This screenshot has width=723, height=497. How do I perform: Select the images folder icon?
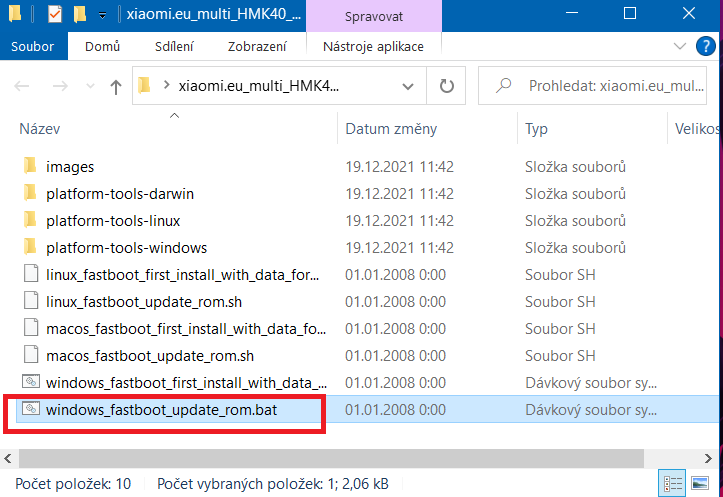(x=30, y=166)
